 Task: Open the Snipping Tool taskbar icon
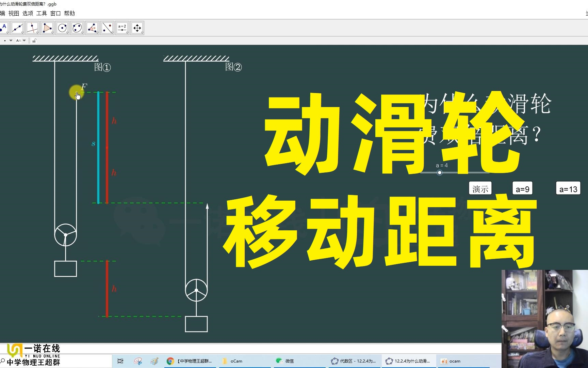[x=138, y=361]
